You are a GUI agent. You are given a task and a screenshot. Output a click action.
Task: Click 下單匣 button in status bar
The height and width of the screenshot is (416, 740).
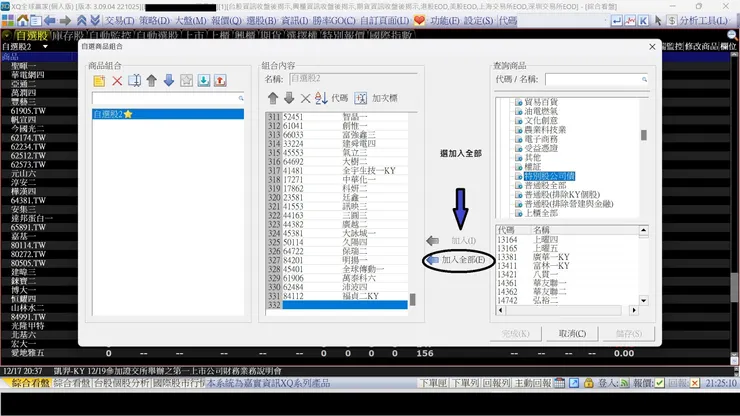click(x=434, y=383)
